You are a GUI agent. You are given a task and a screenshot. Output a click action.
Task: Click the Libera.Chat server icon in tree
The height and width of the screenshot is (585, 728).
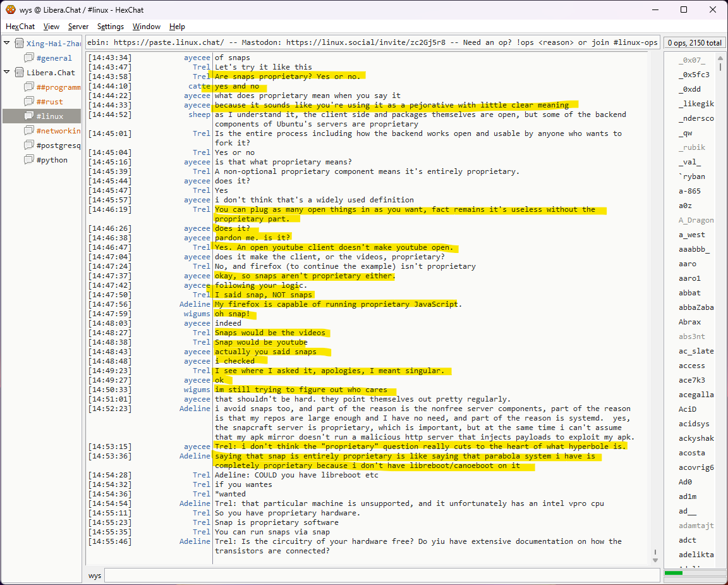(20, 73)
